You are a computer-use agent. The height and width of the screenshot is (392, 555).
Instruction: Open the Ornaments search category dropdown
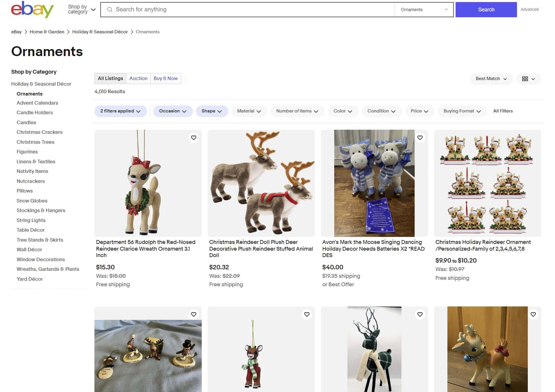pyautogui.click(x=424, y=10)
